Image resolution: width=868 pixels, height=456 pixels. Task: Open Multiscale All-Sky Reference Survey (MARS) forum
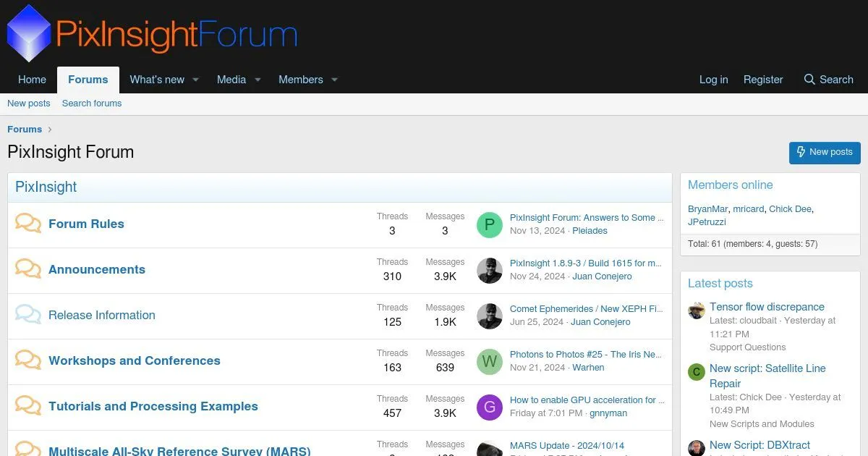(179, 450)
